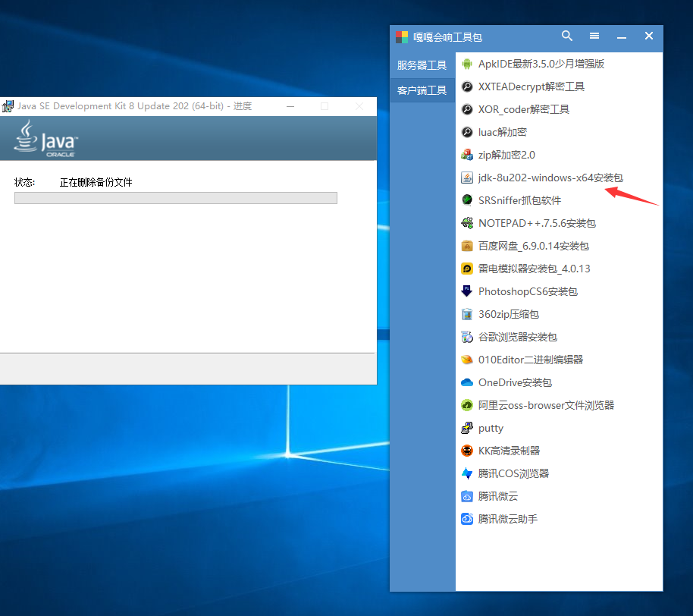
Task: Click the 010Editor二进制编辑器 label
Action: (x=531, y=360)
